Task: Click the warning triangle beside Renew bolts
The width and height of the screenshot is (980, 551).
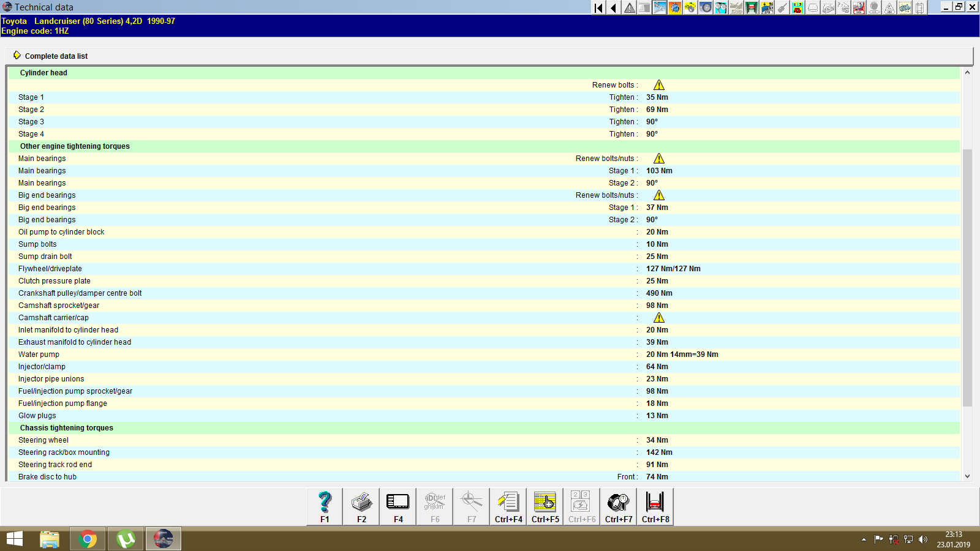Action: (660, 84)
